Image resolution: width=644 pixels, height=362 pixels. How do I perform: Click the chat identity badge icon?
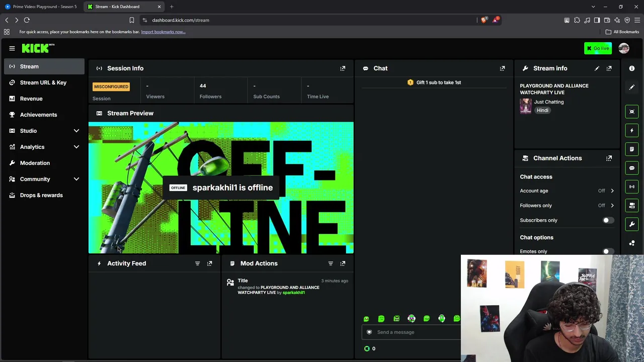[369, 332]
